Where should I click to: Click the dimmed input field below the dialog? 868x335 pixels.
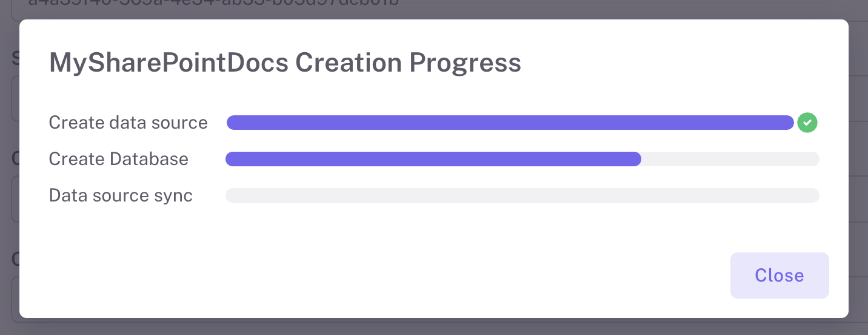point(424,327)
